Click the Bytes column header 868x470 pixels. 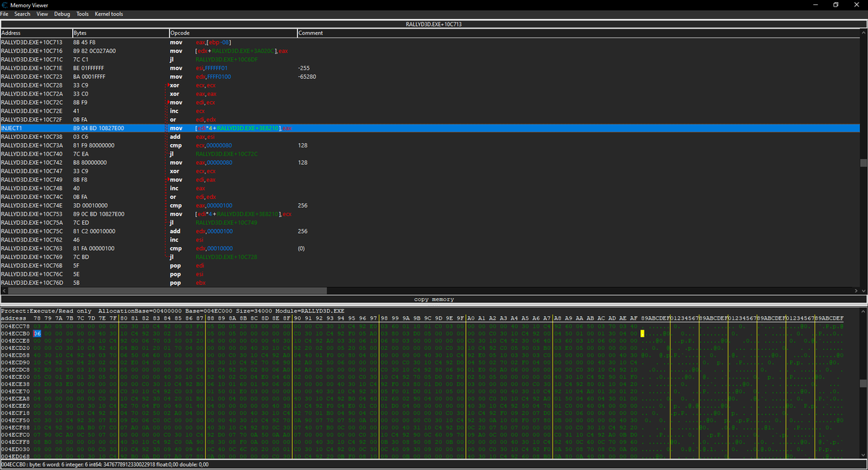point(121,33)
